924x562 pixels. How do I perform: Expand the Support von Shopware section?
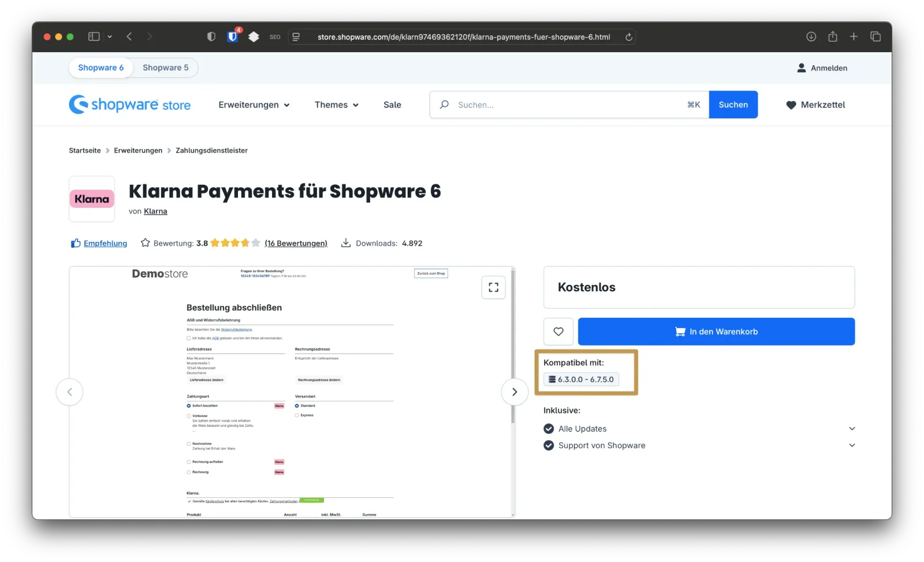click(x=852, y=445)
